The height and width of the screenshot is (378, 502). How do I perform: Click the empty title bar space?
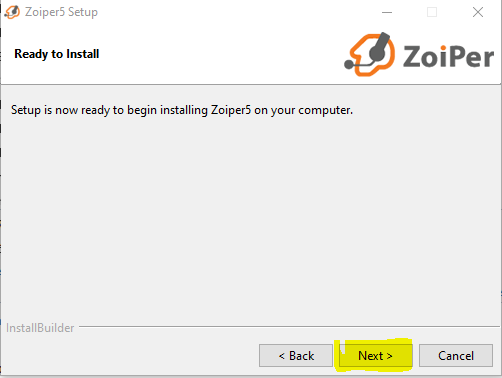(233, 12)
